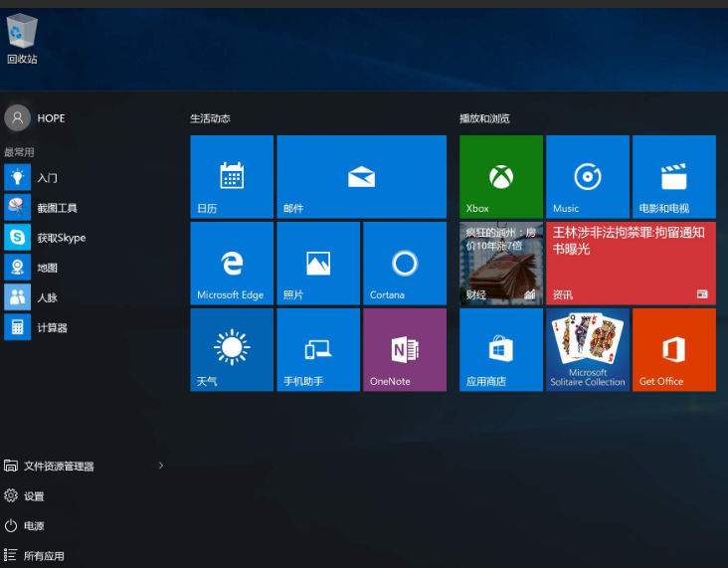Open the Music tile
Image resolution: width=728 pixels, height=568 pixels.
pyautogui.click(x=588, y=176)
